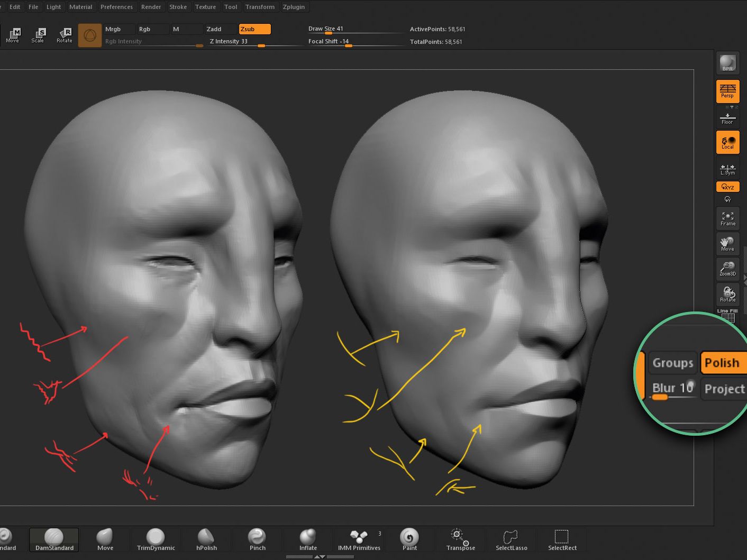The image size is (747, 560).
Task: Toggle Persp perspective mode
Action: 727,91
